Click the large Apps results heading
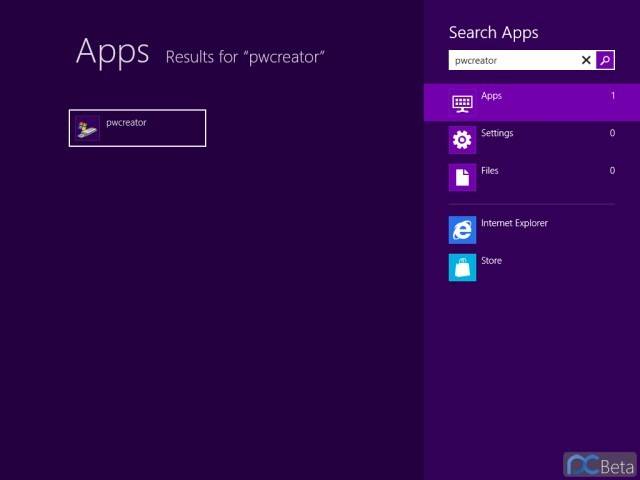 tap(112, 51)
